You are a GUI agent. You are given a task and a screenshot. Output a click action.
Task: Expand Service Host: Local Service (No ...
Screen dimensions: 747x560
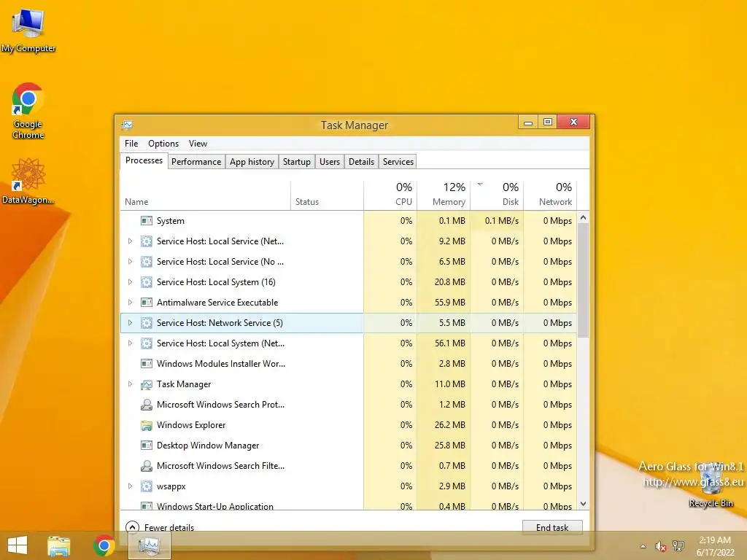coord(130,262)
